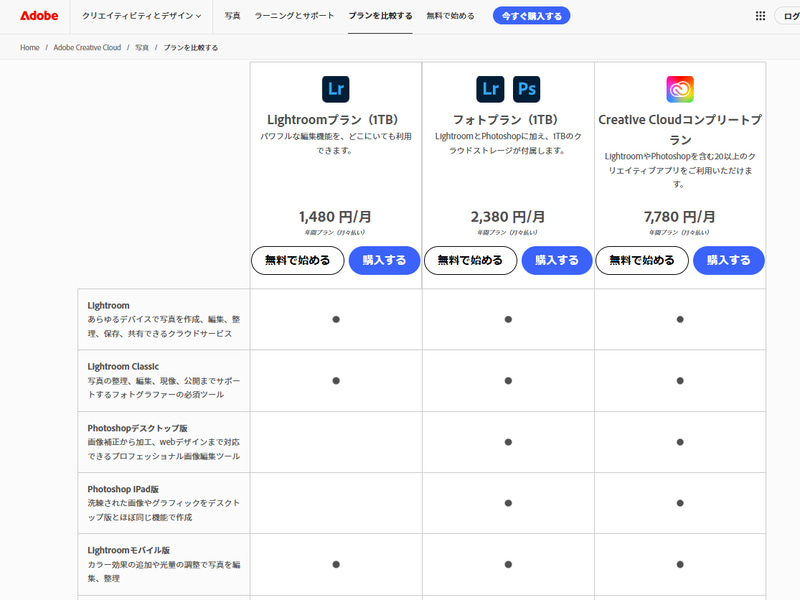This screenshot has height=600, width=800.
Task: Go to Home in the breadcrumb
Action: click(30, 48)
